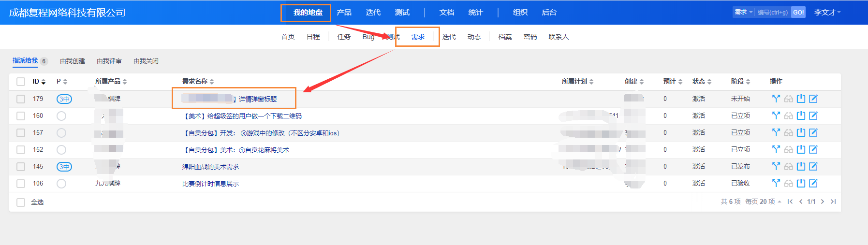Sort the table by the ID column
Screen dimensions: 868x245
[x=39, y=81]
